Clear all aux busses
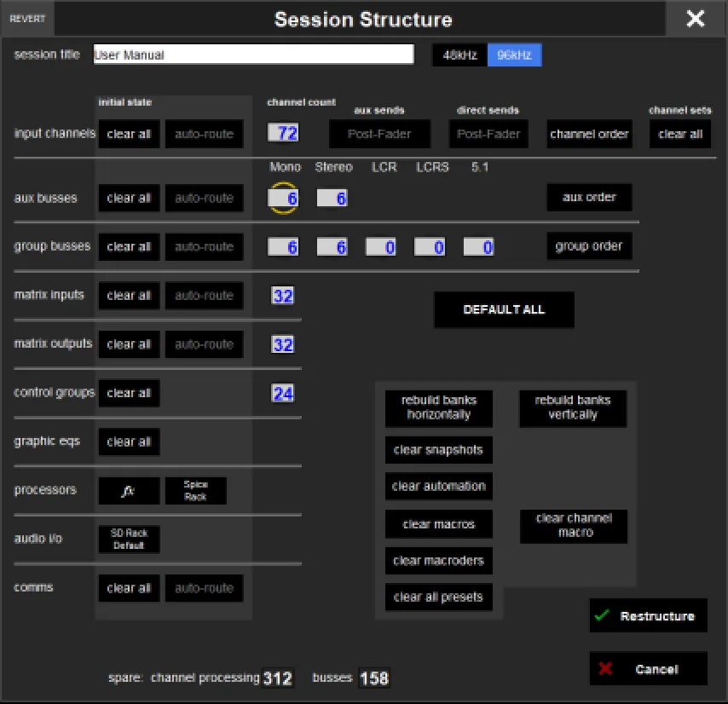The image size is (728, 704). coord(129,198)
